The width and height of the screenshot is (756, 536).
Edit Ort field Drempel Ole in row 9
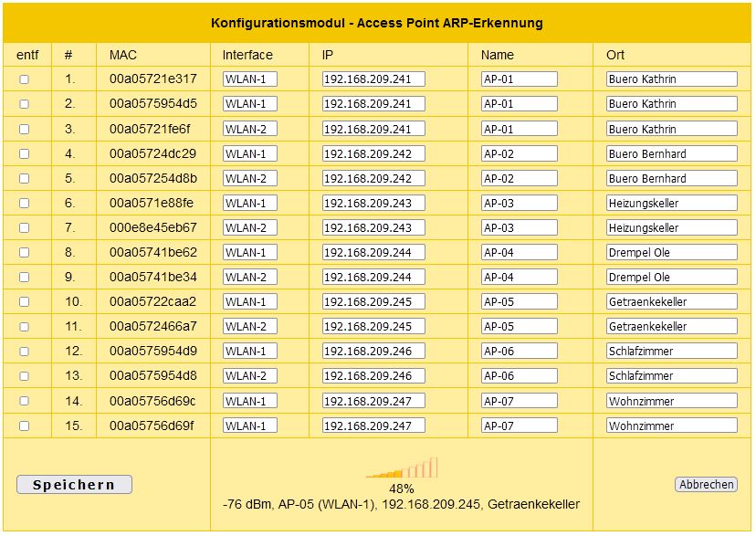(x=672, y=278)
